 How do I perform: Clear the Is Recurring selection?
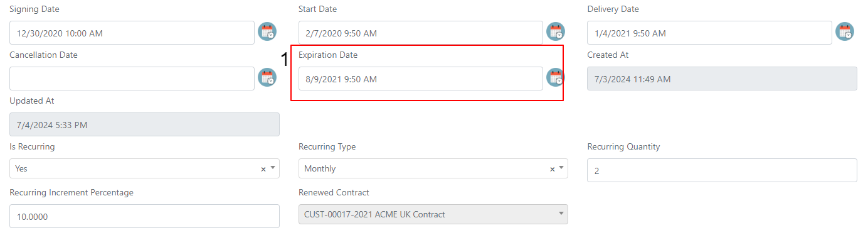coord(263,169)
